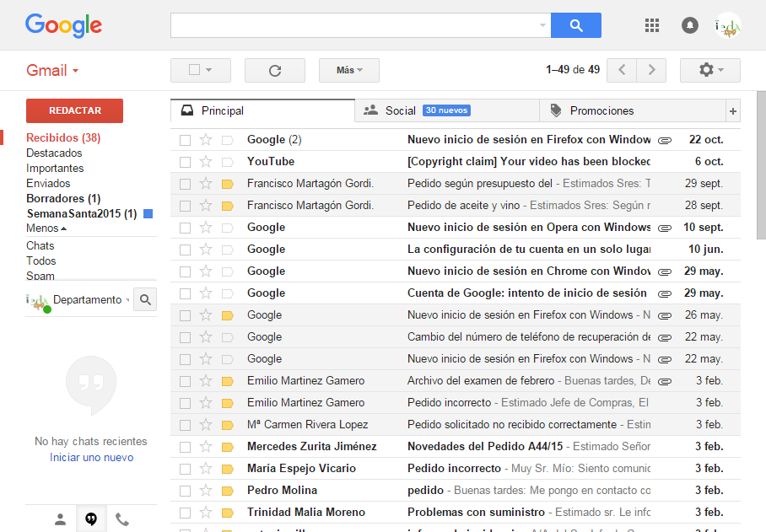Open the phone calls icon

[x=122, y=519]
